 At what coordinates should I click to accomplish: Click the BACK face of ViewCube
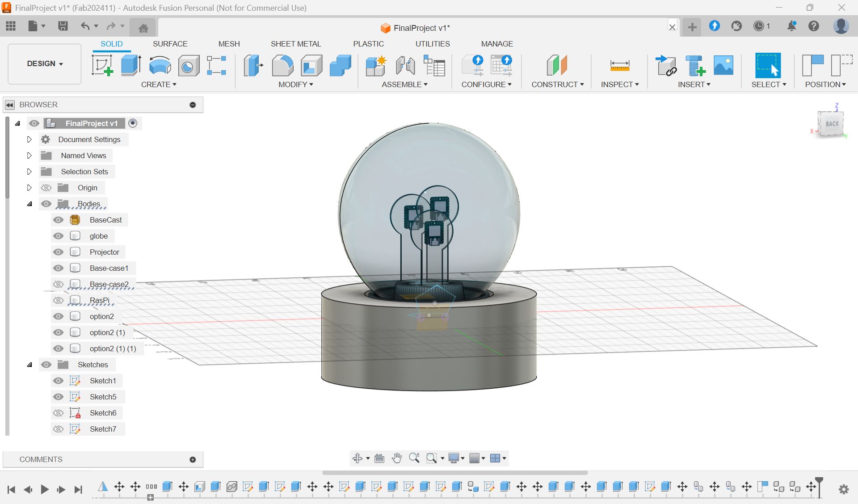(832, 124)
